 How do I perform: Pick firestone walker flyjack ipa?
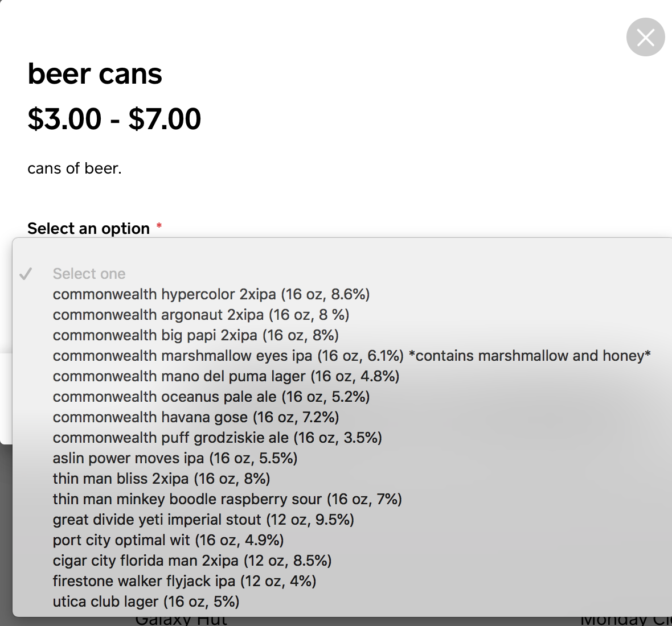point(185,581)
